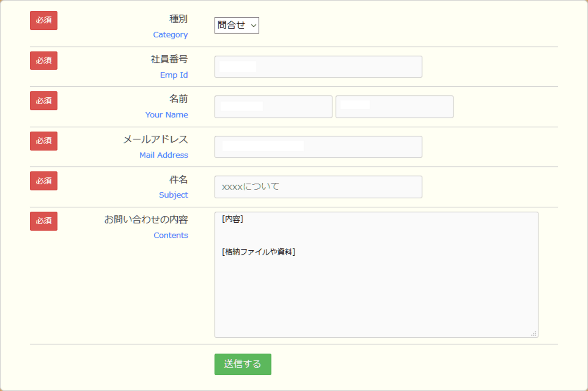Viewport: 588px width, 391px height.
Task: Focus the first name field under 名前
Action: 273,107
